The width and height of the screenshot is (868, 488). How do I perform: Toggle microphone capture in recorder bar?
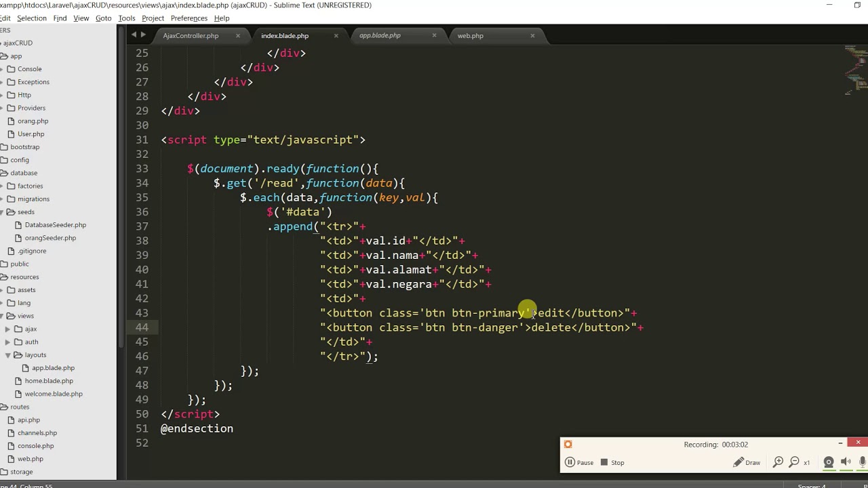click(863, 462)
